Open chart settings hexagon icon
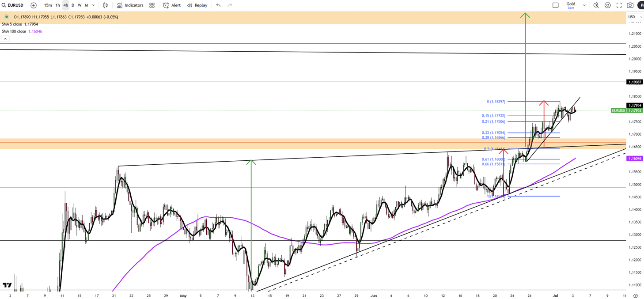Image resolution: width=644 pixels, height=299 pixels. tap(608, 5)
